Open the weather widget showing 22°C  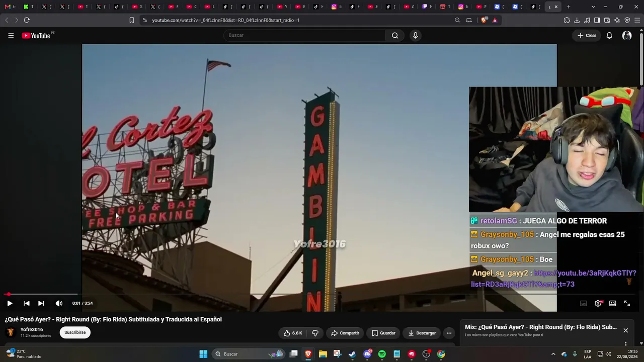point(23,354)
